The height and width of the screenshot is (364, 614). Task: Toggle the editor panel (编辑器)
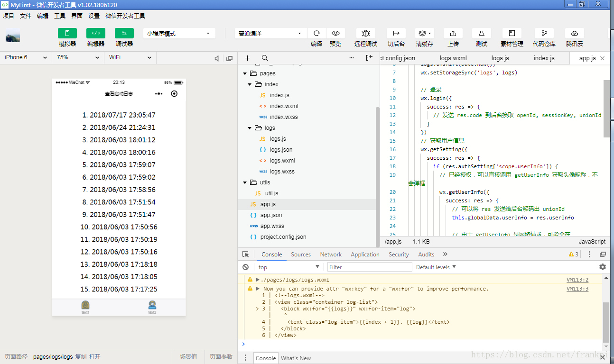(x=96, y=33)
